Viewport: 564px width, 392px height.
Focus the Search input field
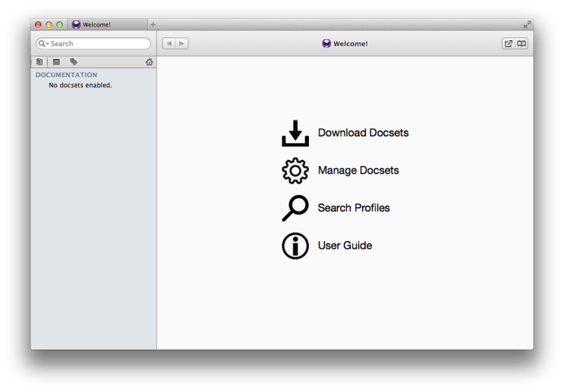click(93, 43)
